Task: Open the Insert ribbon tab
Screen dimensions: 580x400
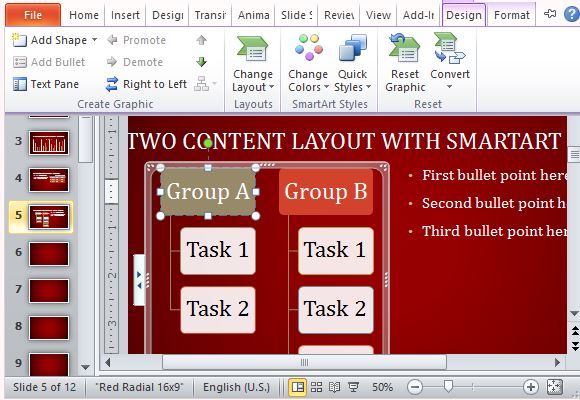Action: click(x=125, y=15)
